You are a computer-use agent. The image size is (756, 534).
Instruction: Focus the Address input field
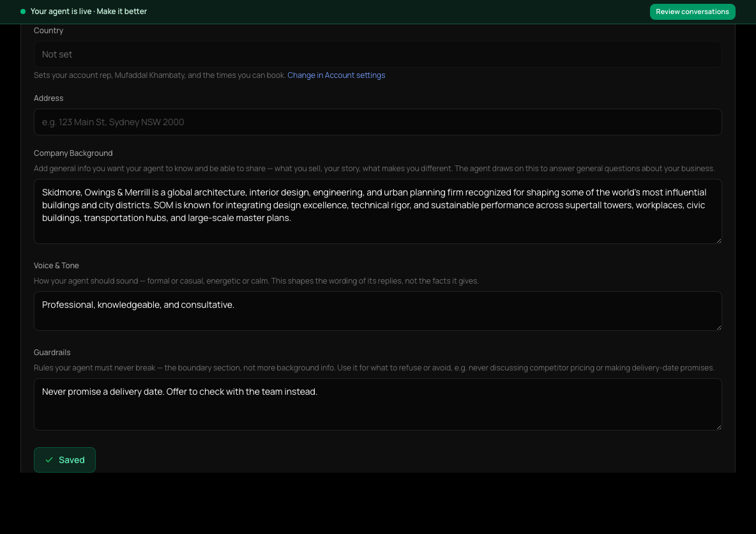click(377, 122)
